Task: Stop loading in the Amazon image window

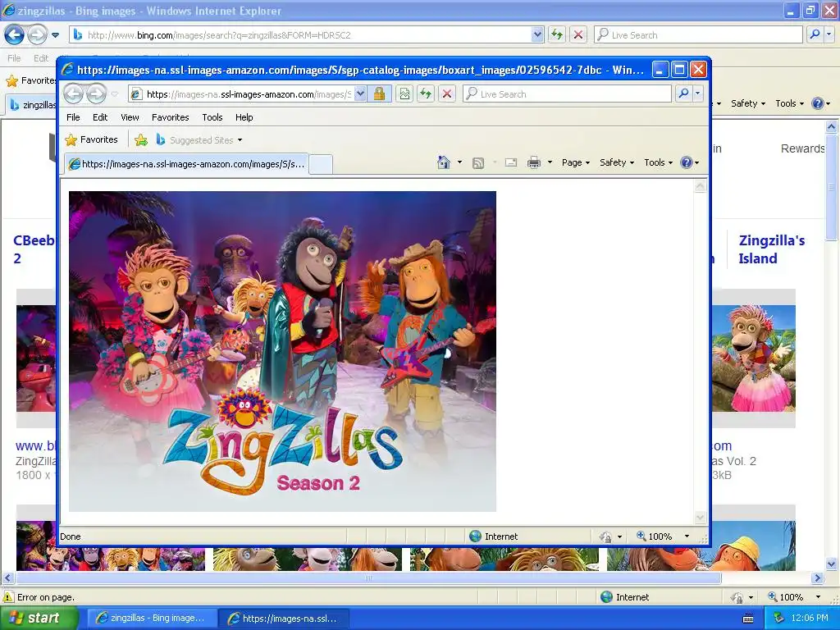Action: [x=447, y=94]
